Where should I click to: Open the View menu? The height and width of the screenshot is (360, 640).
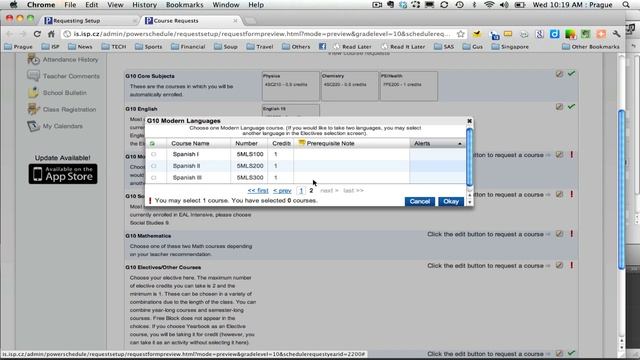115,5
